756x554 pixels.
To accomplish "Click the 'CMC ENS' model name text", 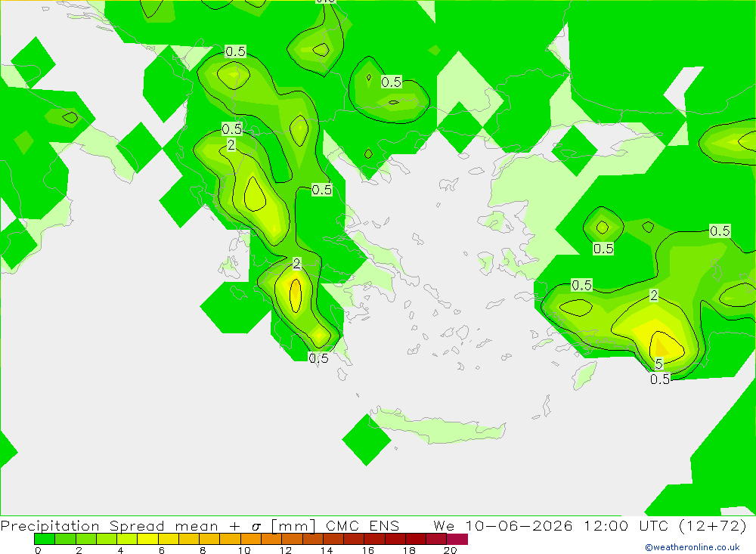I will tap(363, 525).
